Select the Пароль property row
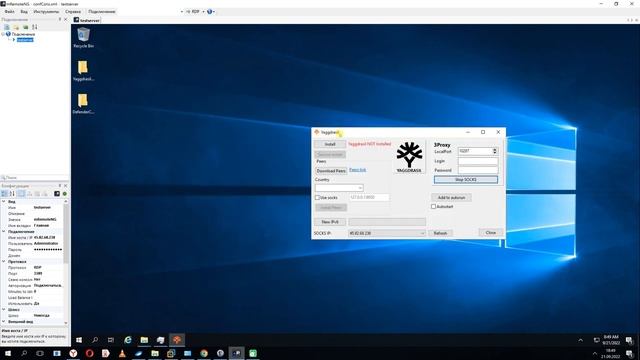Screen dimensions: 640x360 [35, 249]
